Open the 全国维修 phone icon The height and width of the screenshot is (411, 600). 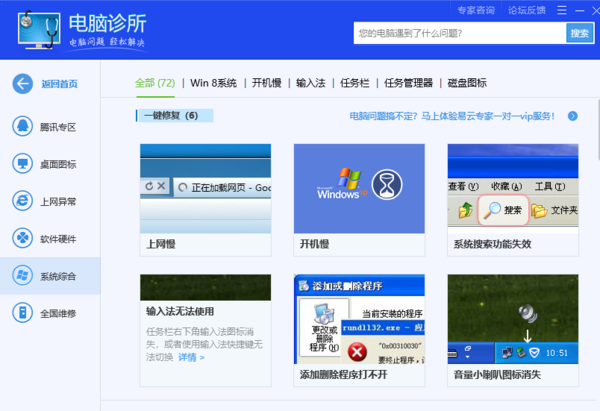pos(23,313)
